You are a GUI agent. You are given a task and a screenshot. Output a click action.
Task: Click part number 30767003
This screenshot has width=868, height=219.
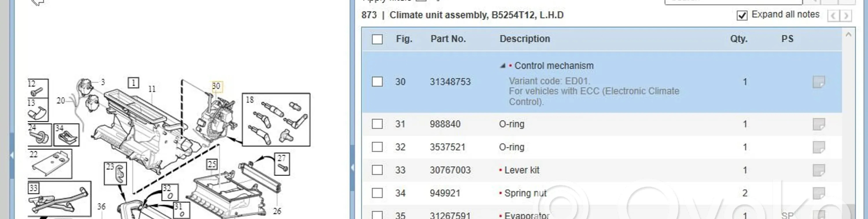(450, 170)
